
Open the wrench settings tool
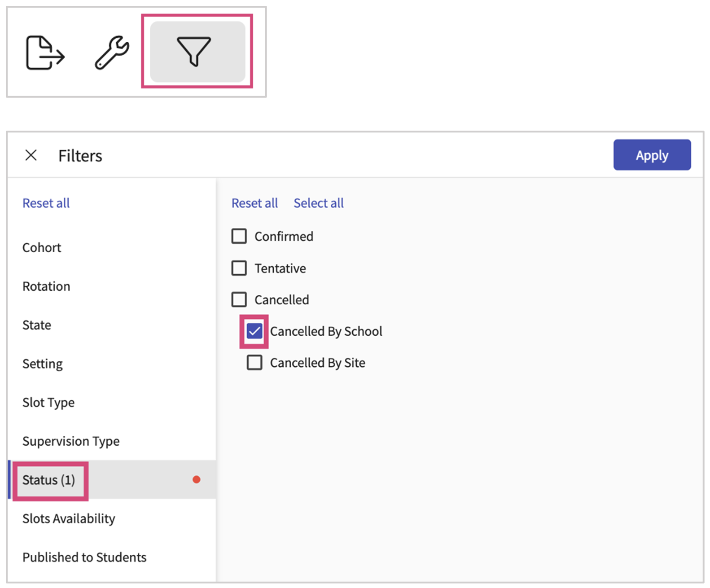click(x=112, y=53)
